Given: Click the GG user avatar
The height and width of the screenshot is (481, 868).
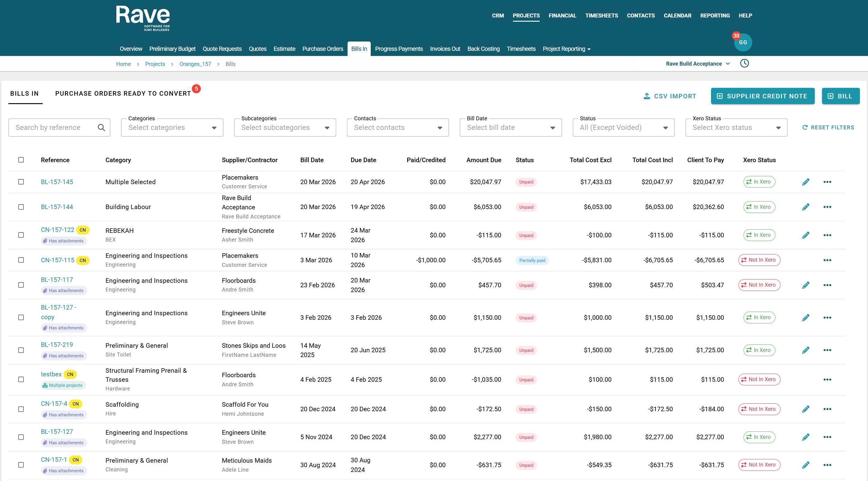Looking at the screenshot, I should tap(743, 42).
